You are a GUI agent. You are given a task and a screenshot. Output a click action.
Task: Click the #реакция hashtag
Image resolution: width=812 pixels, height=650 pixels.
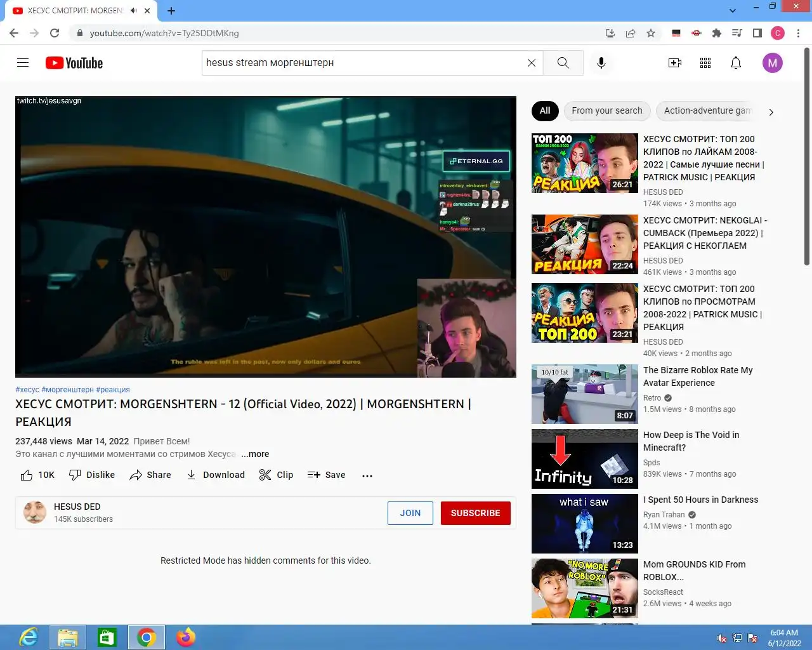pyautogui.click(x=113, y=390)
